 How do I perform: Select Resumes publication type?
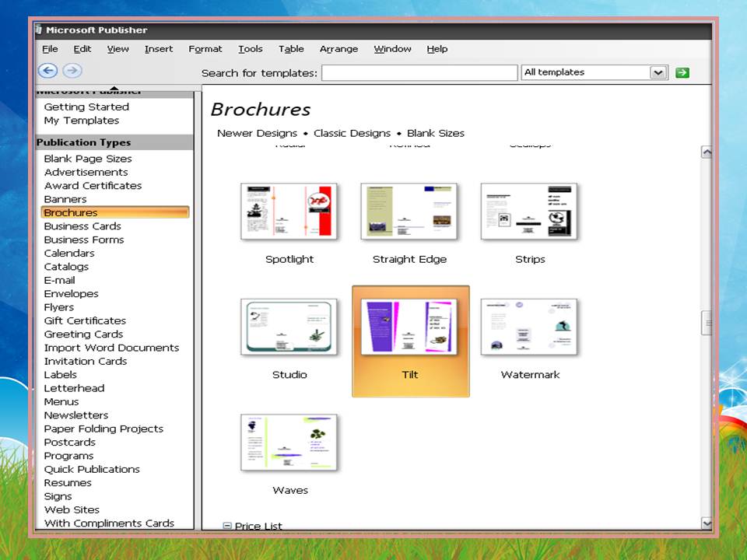[x=68, y=483]
